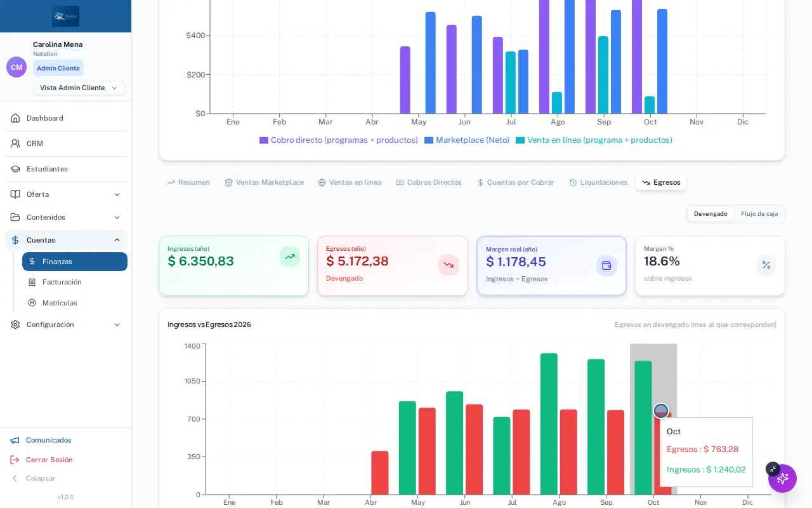This screenshot has width=812, height=508.
Task: Click the CM user avatar
Action: 16,67
